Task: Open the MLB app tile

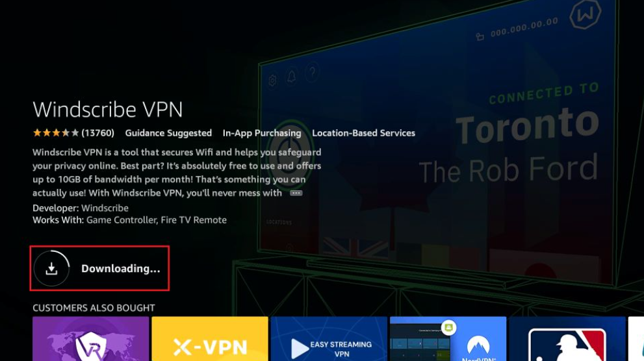Action: [x=567, y=339]
